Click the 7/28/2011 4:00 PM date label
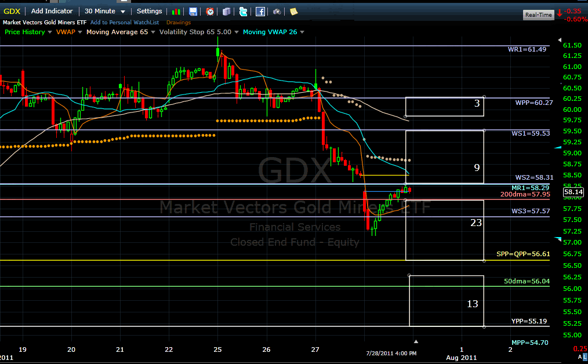The width and height of the screenshot is (588, 364). click(391, 353)
